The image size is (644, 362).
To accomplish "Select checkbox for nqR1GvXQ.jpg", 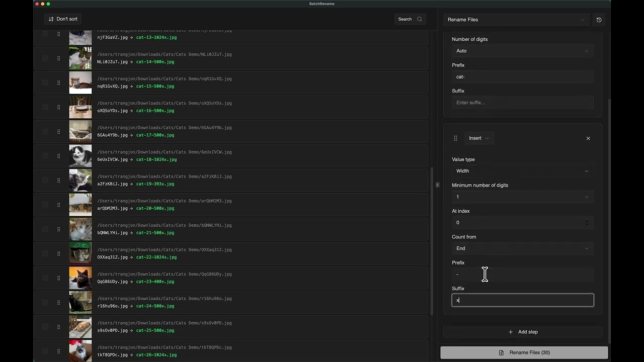I will (x=45, y=82).
